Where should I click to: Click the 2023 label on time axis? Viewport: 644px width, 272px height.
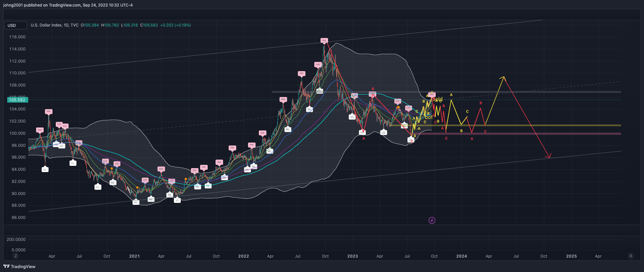coord(353,256)
